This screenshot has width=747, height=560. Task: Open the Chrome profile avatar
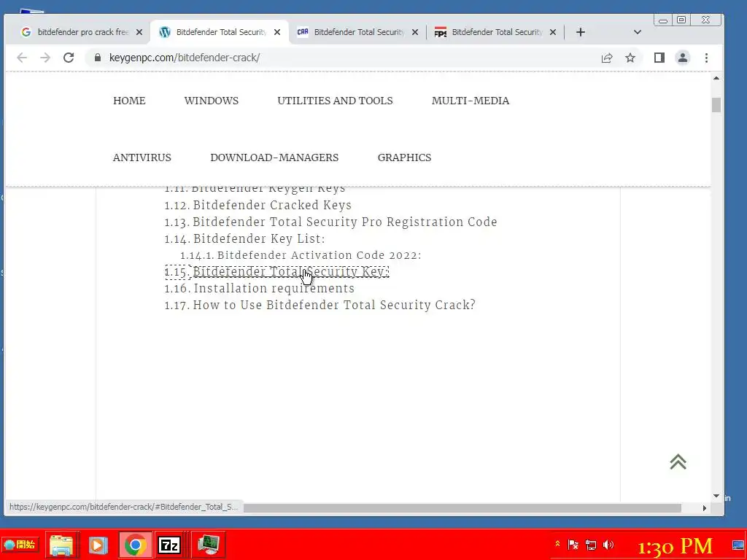(x=683, y=58)
